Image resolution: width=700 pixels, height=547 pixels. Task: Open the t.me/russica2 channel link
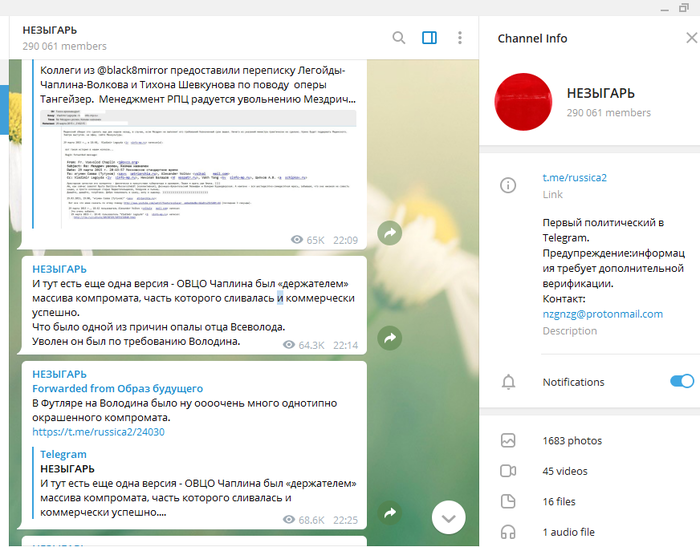(x=575, y=178)
